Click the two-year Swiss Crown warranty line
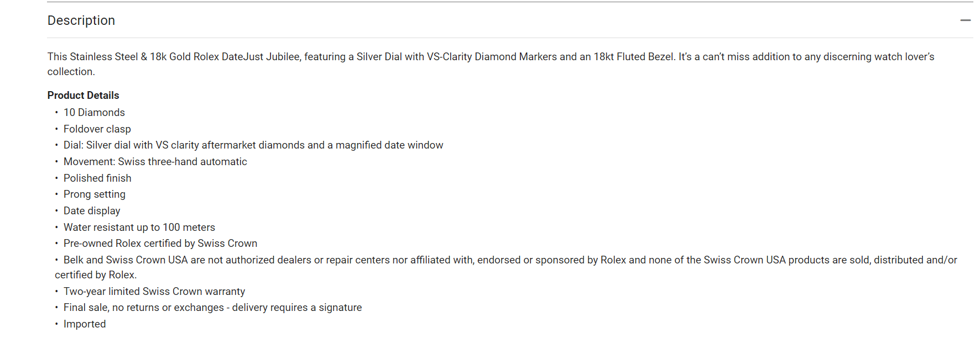The image size is (980, 338). point(154,292)
